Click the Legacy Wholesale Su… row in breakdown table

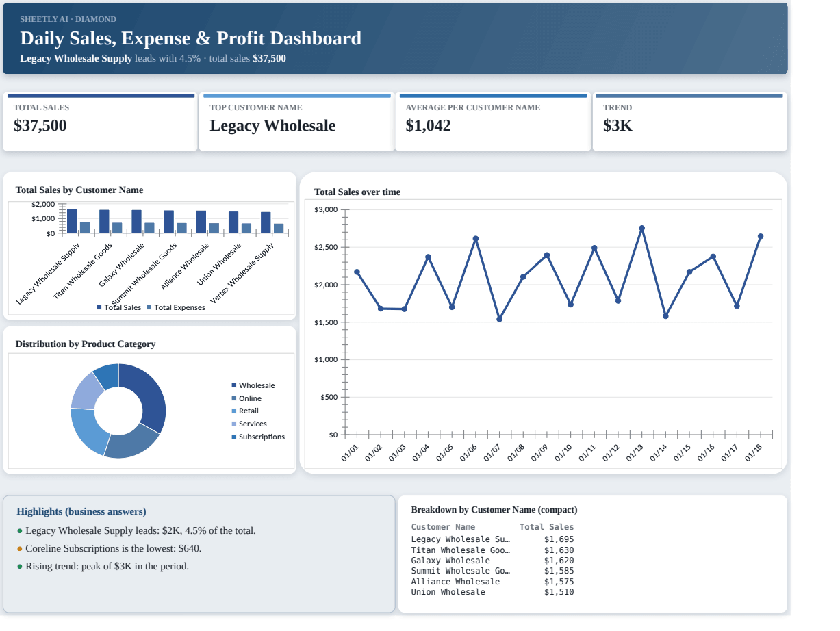pyautogui.click(x=492, y=539)
